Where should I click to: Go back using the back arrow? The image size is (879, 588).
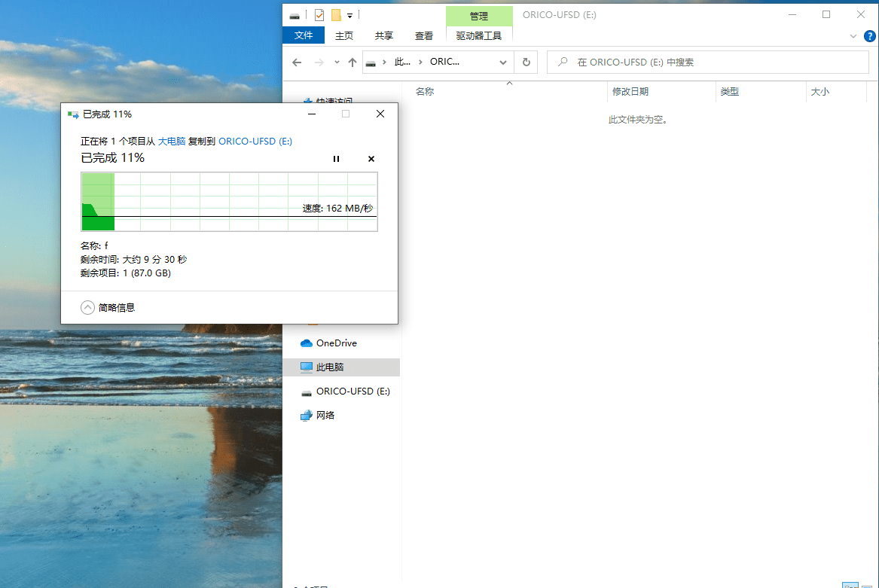297,62
